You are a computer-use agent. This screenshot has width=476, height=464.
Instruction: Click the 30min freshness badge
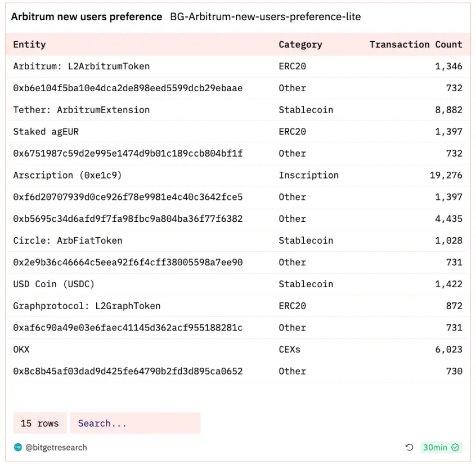coord(435,448)
